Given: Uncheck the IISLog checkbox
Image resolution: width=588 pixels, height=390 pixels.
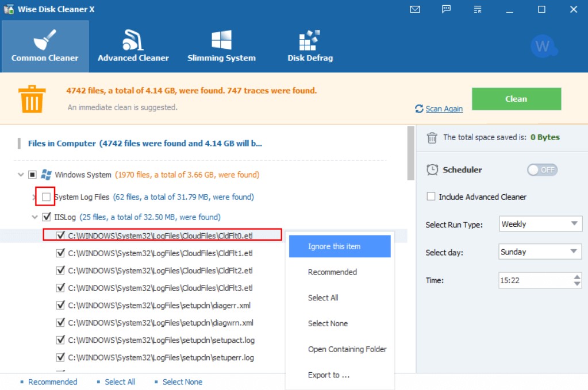Looking at the screenshot, I should (47, 217).
